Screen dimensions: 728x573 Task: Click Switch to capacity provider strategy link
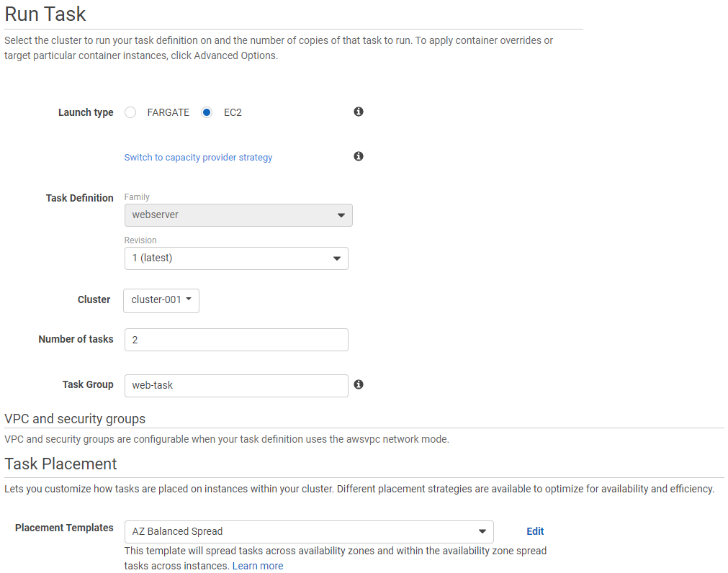coord(198,157)
